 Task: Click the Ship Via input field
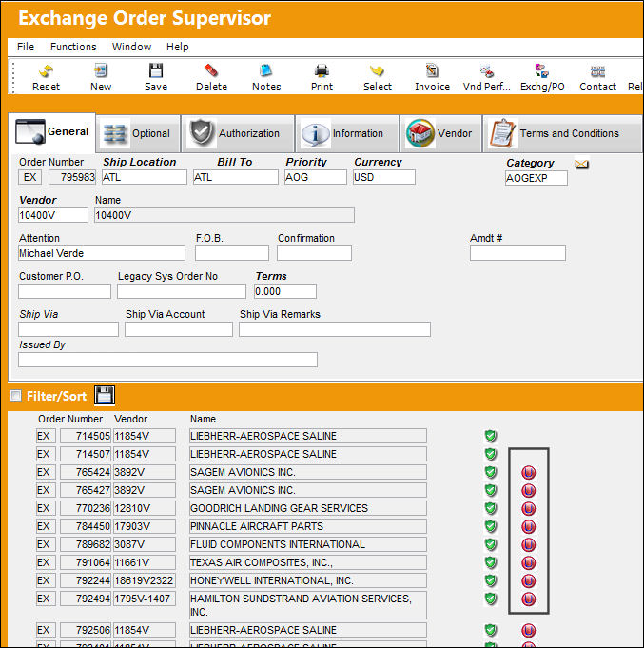68,329
